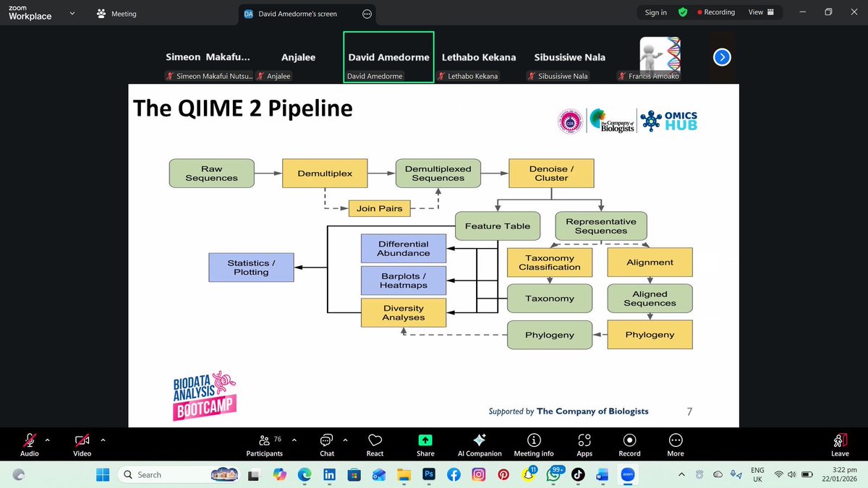The height and width of the screenshot is (488, 868).
Task: Open the Chat panel
Action: pyautogui.click(x=327, y=445)
